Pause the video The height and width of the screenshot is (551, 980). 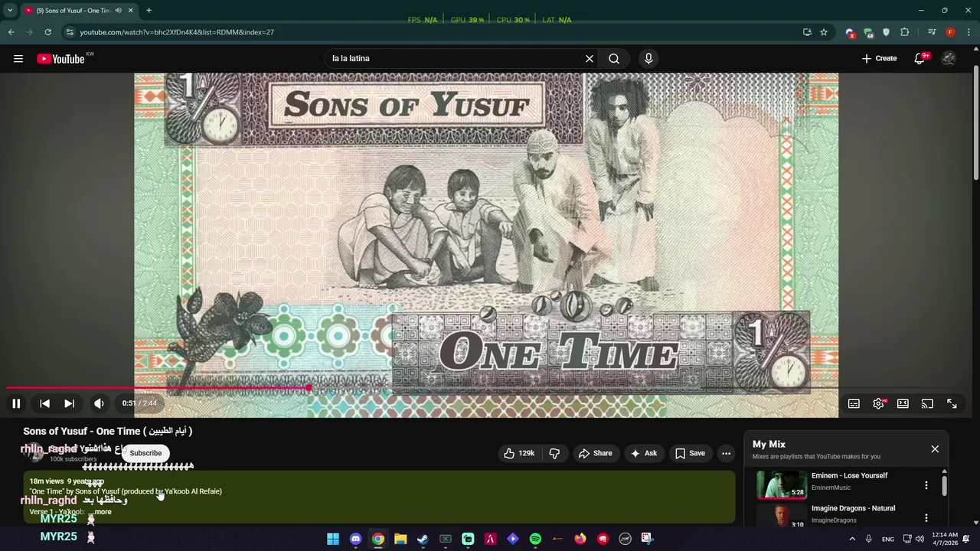(x=16, y=403)
